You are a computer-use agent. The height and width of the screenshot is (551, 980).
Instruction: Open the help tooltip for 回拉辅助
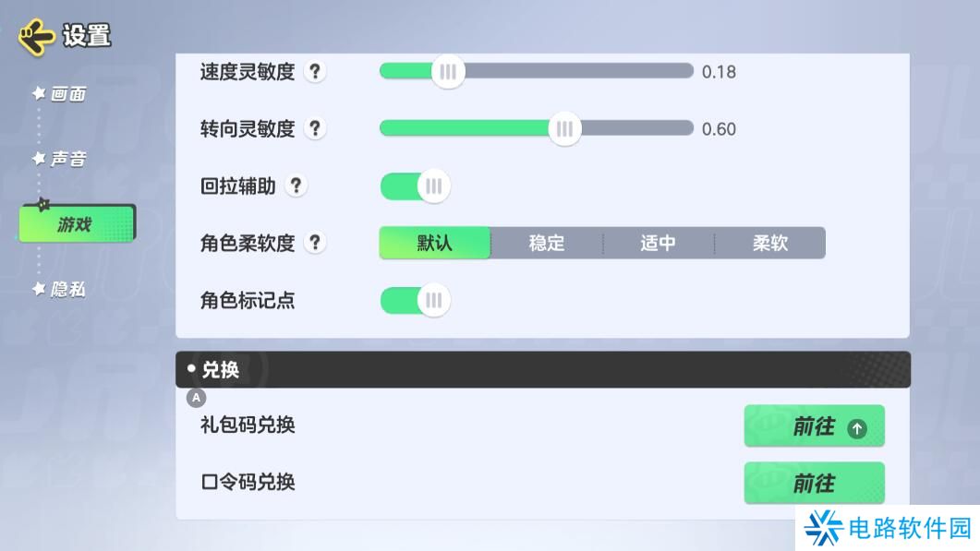coord(294,186)
